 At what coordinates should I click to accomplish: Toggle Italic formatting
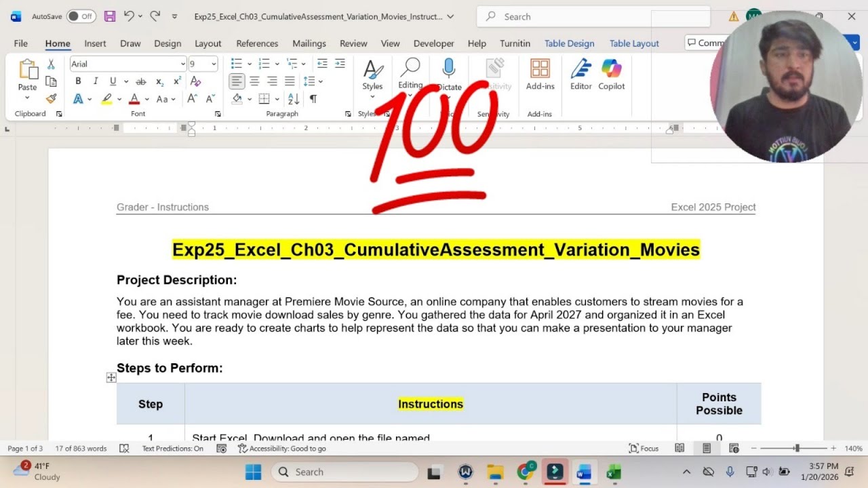point(96,81)
